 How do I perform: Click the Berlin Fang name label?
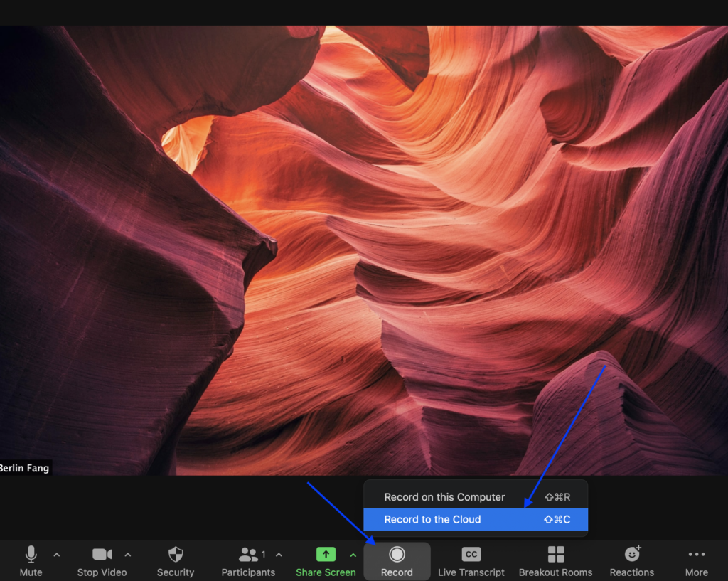click(x=25, y=467)
